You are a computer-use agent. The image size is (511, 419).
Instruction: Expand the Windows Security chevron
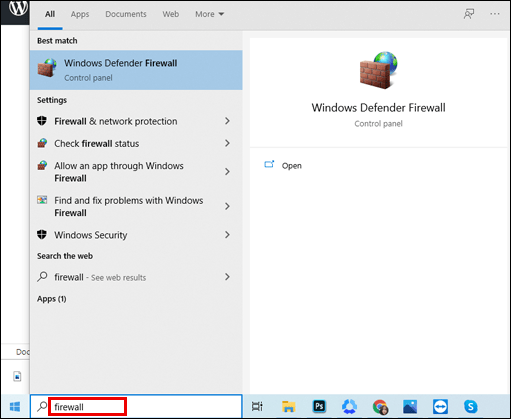point(227,235)
